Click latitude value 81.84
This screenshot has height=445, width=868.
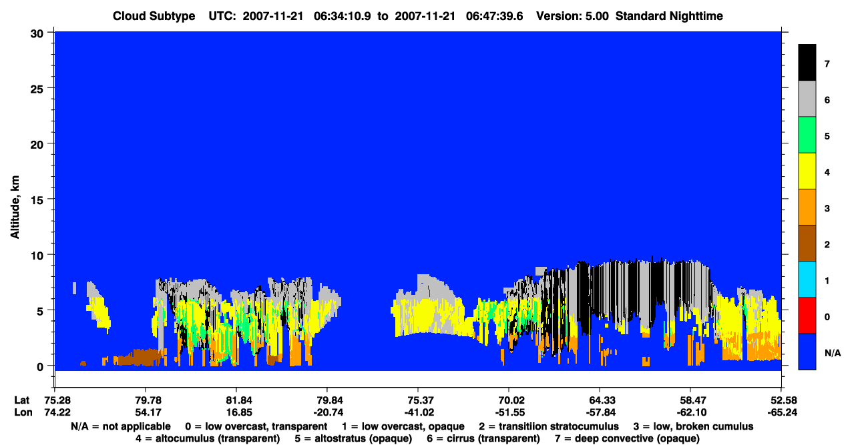pyautogui.click(x=236, y=400)
